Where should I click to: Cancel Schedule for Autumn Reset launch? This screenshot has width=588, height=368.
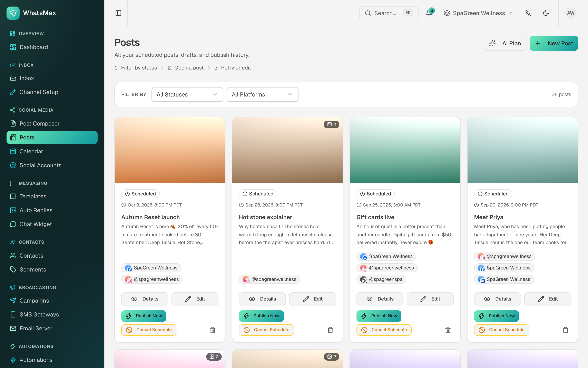pyautogui.click(x=149, y=330)
